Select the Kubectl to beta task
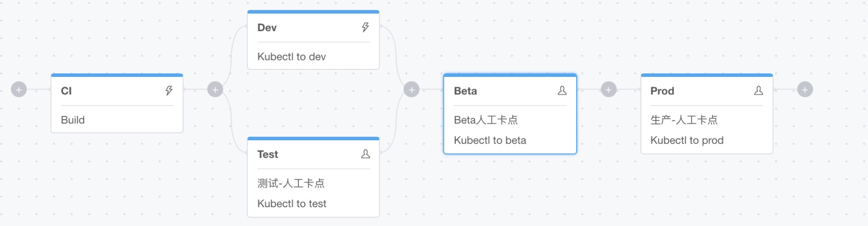 [x=490, y=140]
